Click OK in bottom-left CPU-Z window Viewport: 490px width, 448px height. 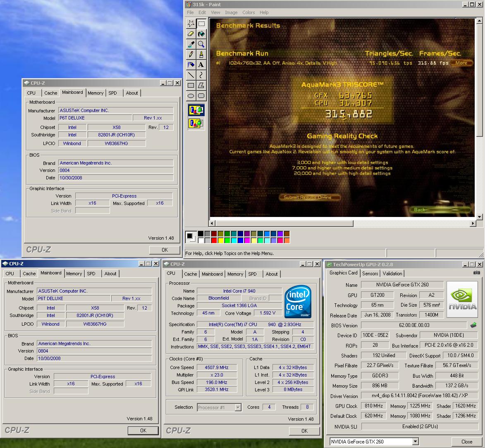point(143,431)
